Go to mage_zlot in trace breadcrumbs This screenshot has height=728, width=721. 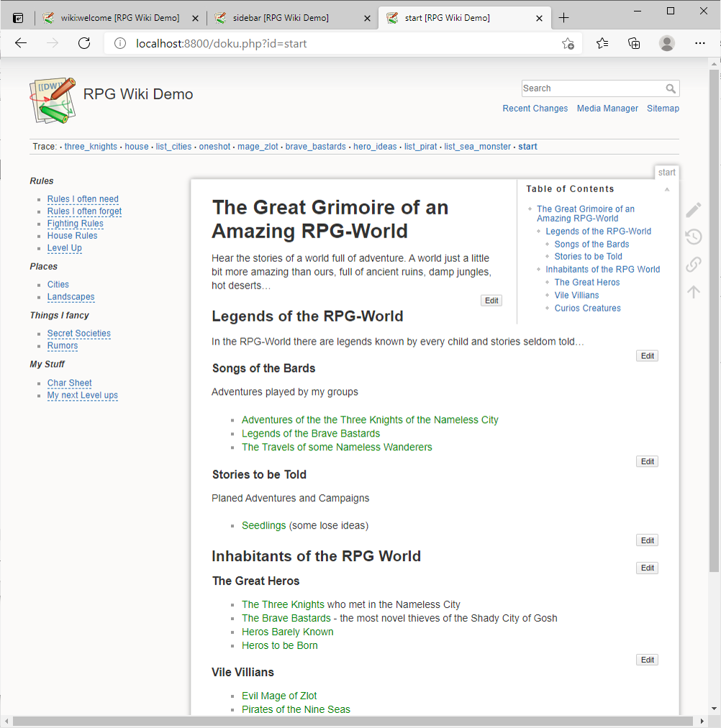[x=258, y=147]
